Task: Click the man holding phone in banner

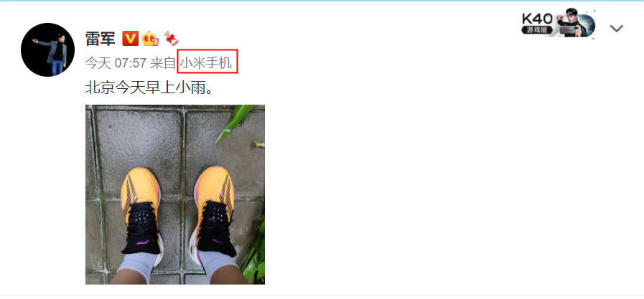Action: click(x=571, y=23)
